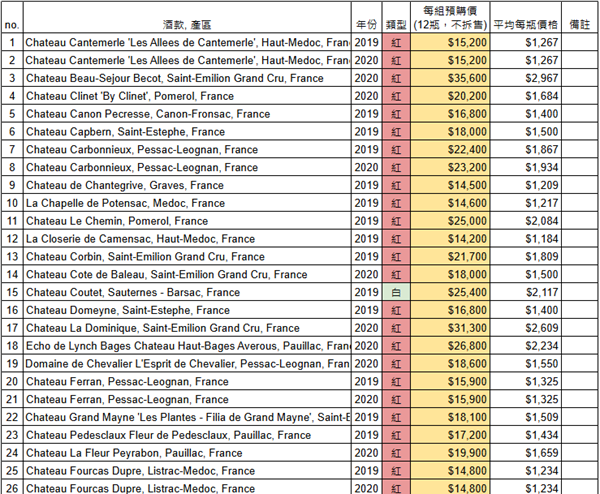Select the $1,684 average price cell
This screenshot has width=600, height=494.
526,96
